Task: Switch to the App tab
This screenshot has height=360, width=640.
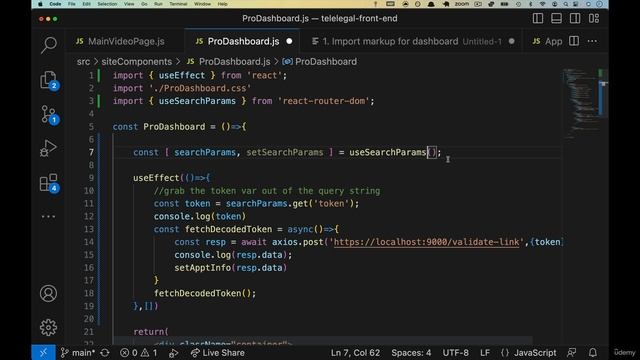Action: (548, 41)
